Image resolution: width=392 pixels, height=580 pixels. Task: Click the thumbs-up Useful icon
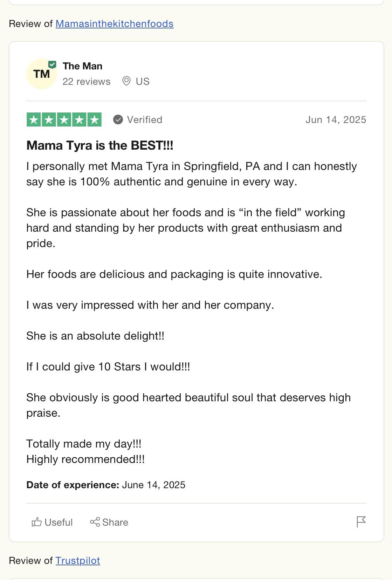point(36,522)
